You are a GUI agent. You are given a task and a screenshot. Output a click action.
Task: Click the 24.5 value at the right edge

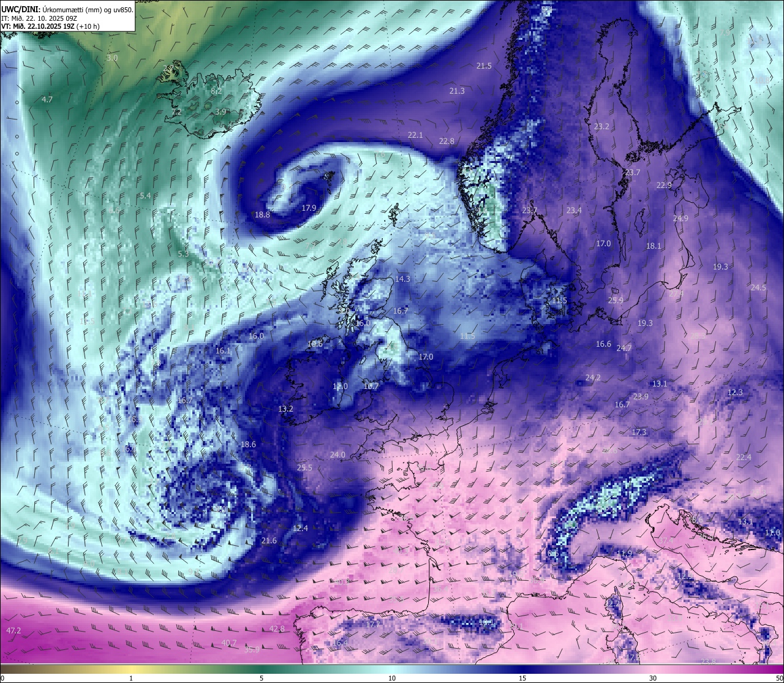758,287
